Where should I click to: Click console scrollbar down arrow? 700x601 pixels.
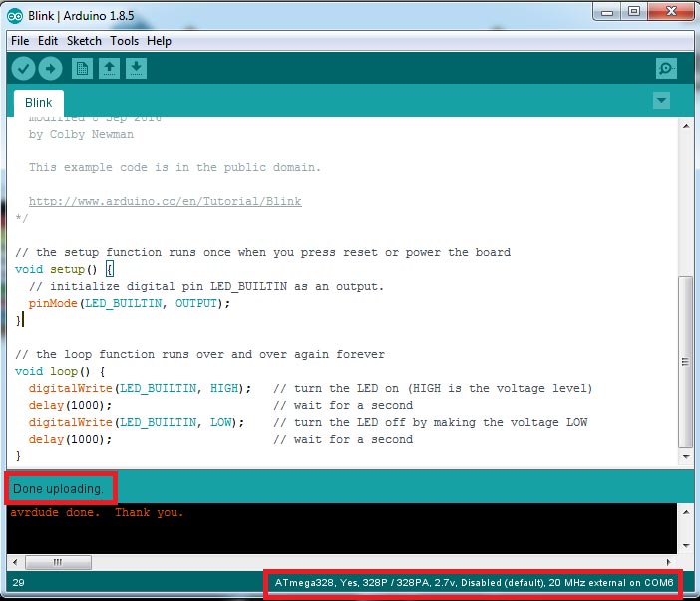pos(686,545)
